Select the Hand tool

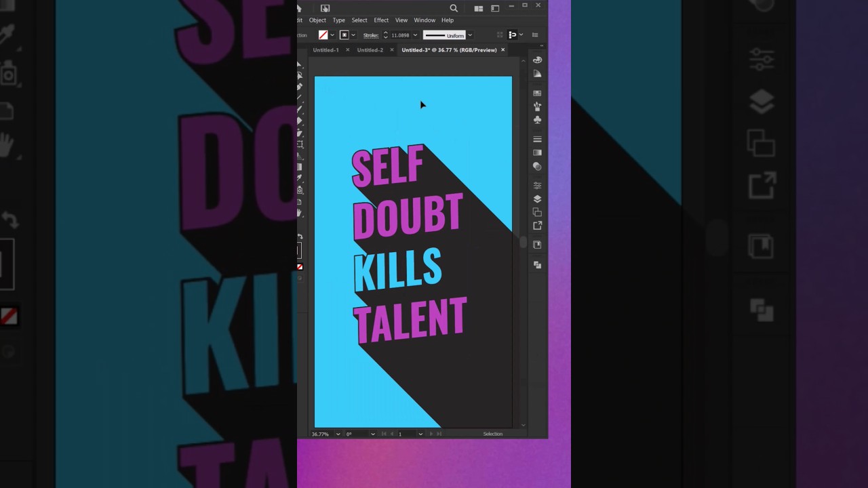point(300,213)
